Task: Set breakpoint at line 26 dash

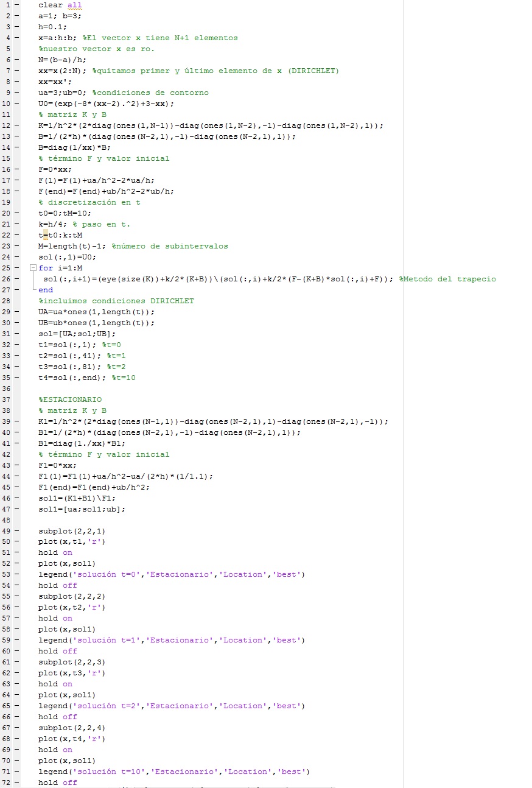Action: [16, 279]
